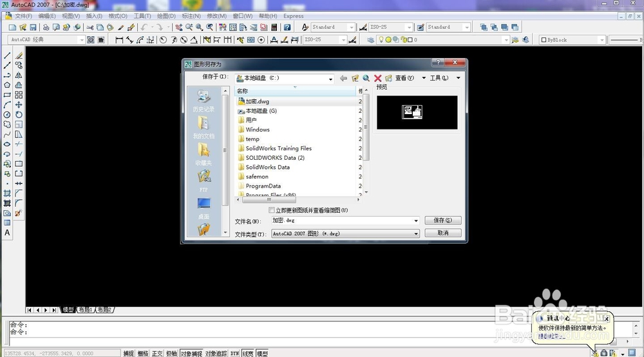Toggle 对象追踪 in status bar
Viewport: 644px width, 357px height.
[x=216, y=353]
